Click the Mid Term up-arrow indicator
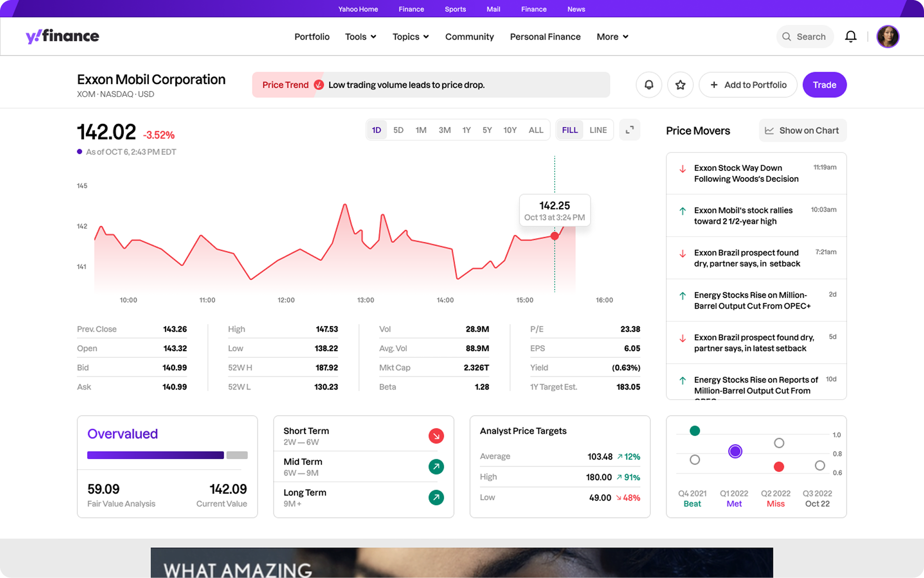Screen dimensions: 924x578 [436, 467]
